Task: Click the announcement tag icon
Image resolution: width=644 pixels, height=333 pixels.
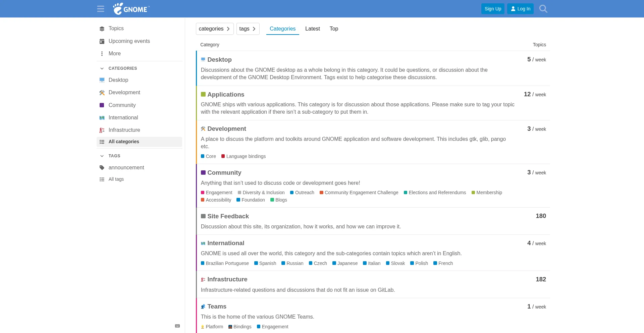Action: [102, 168]
